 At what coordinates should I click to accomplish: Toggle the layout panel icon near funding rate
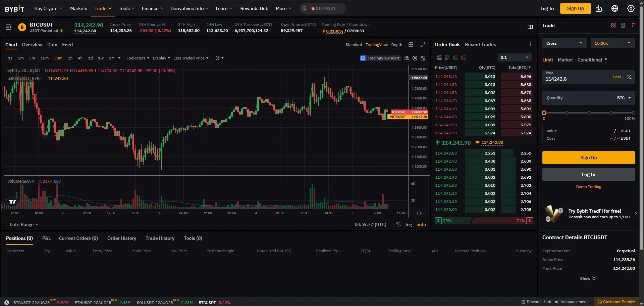tap(530, 27)
